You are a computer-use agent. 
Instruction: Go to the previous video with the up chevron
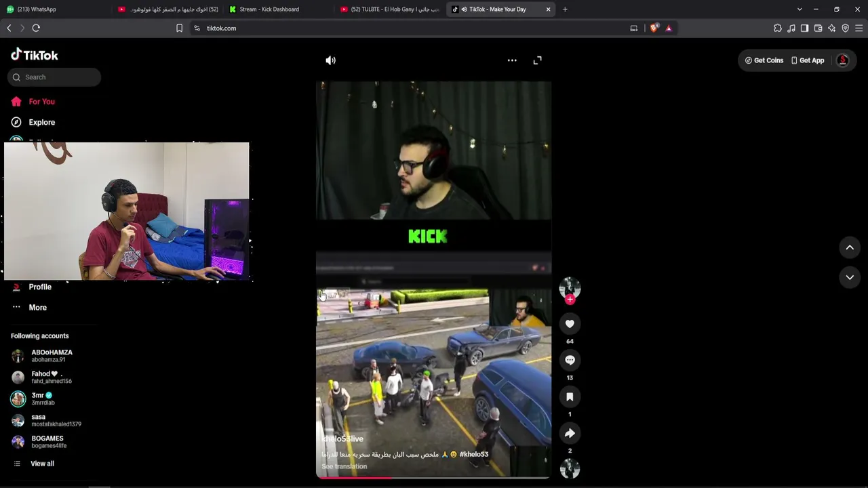click(850, 247)
